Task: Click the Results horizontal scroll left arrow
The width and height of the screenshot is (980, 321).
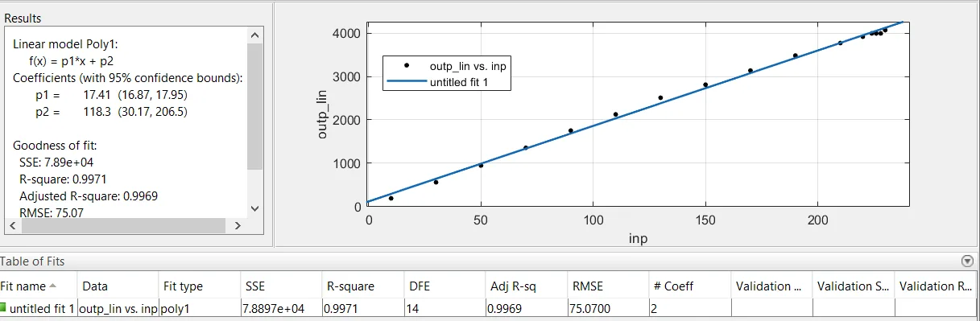Action: 13,225
